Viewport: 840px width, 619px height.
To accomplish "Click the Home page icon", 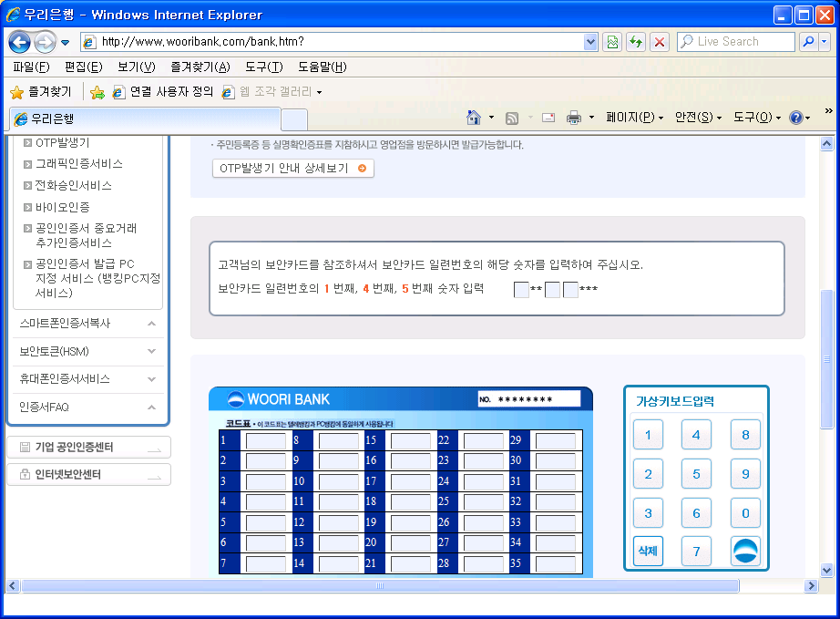I will point(474,118).
